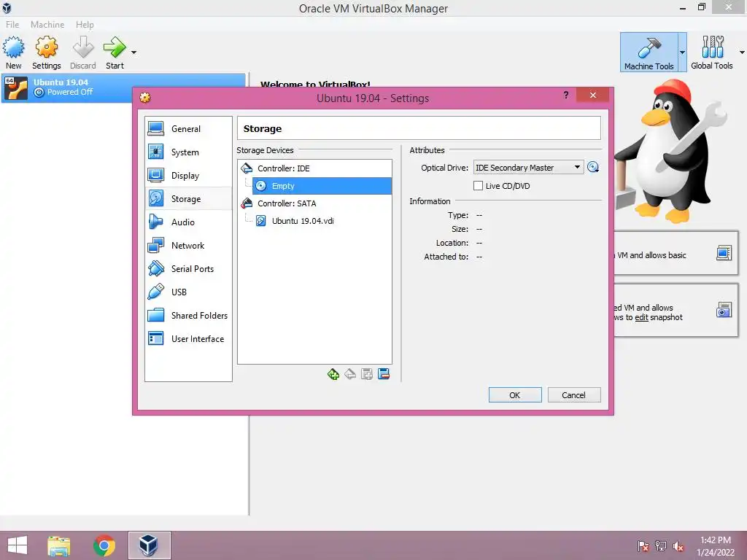Open Global Tools icon
The image size is (747, 560).
[712, 52]
